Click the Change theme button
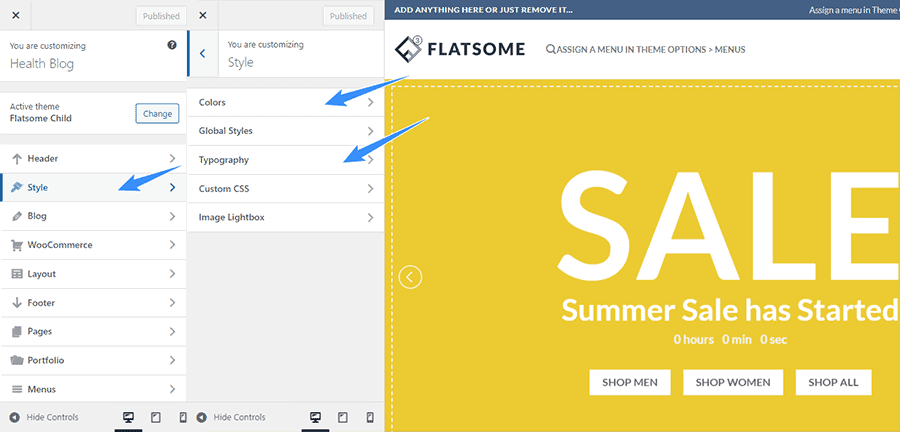The width and height of the screenshot is (900, 432). click(157, 113)
